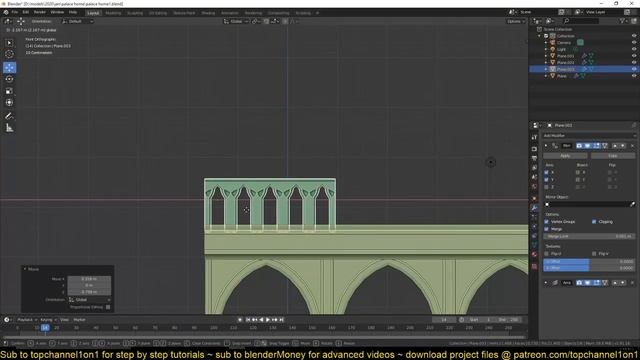
Task: Open the Render properties tab
Action: (534, 149)
